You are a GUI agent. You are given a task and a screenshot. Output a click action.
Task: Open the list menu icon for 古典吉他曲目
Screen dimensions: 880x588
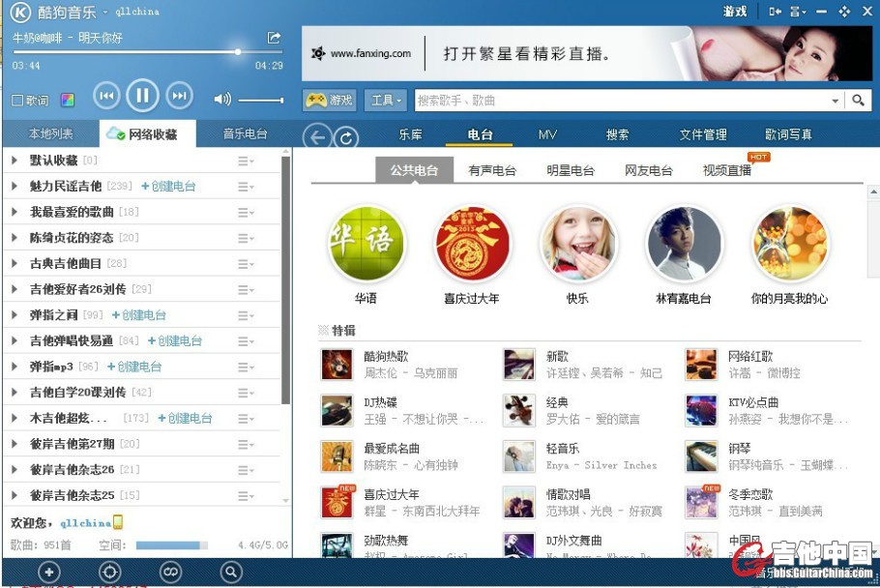246,264
